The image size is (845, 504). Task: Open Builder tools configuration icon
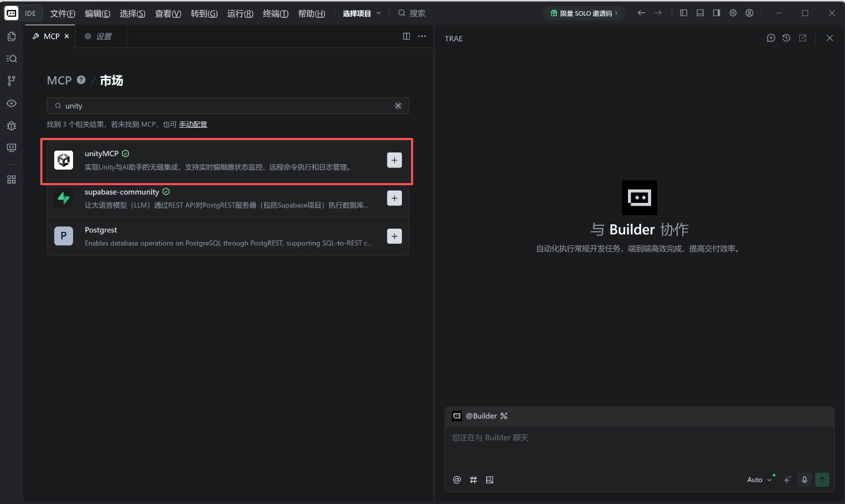coord(504,416)
